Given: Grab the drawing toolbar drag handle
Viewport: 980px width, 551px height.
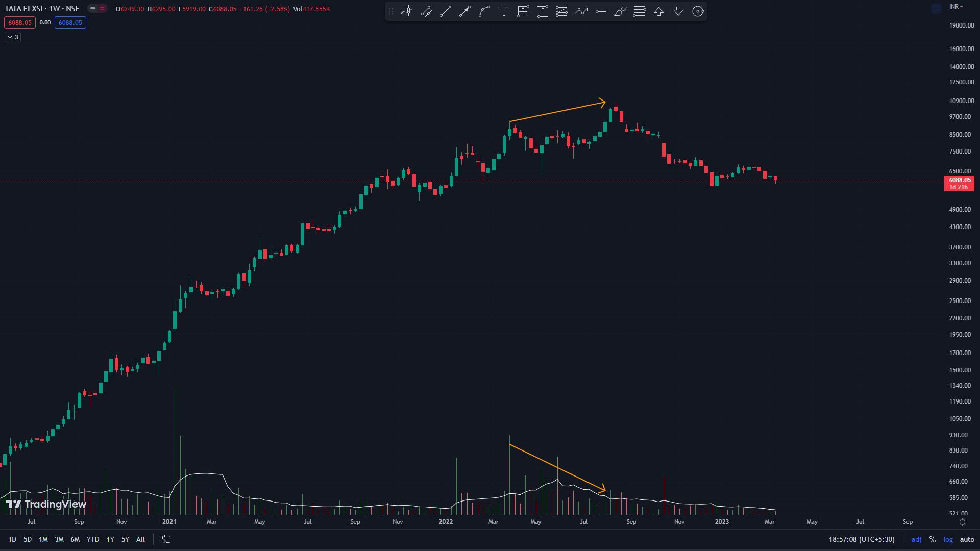Looking at the screenshot, I should point(391,11).
